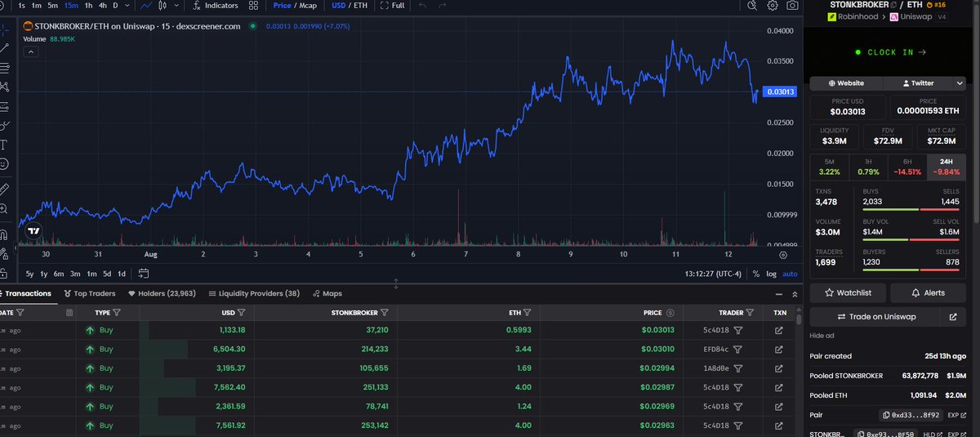
Task: Switch to candlestick chart style
Action: tap(164, 6)
